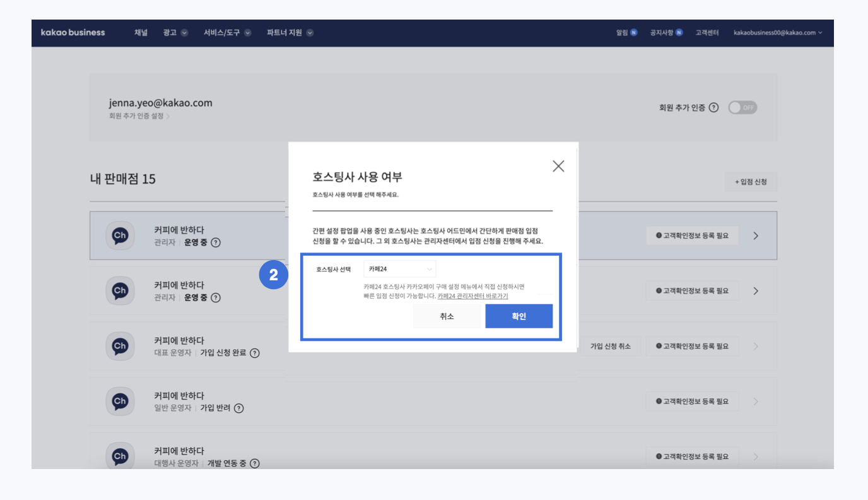This screenshot has height=500, width=868.
Task: Click Ch channel icon on 대표 운영자 row
Action: 120,346
